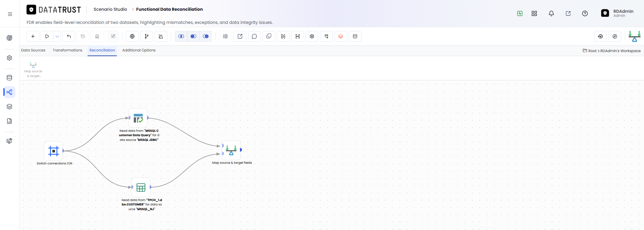Click the compass explore icon
The image size is (644, 230).
[615, 36]
